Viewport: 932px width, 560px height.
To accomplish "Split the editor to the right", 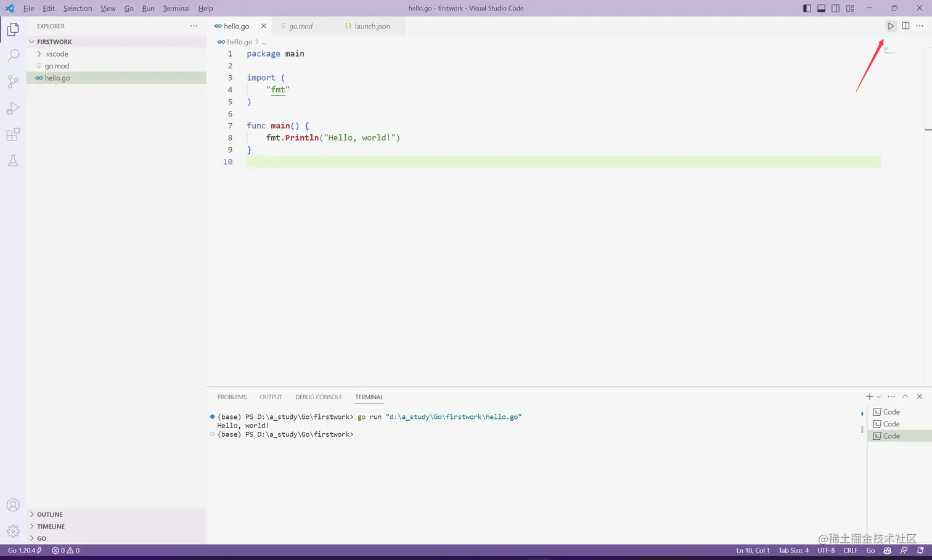I will tap(905, 26).
